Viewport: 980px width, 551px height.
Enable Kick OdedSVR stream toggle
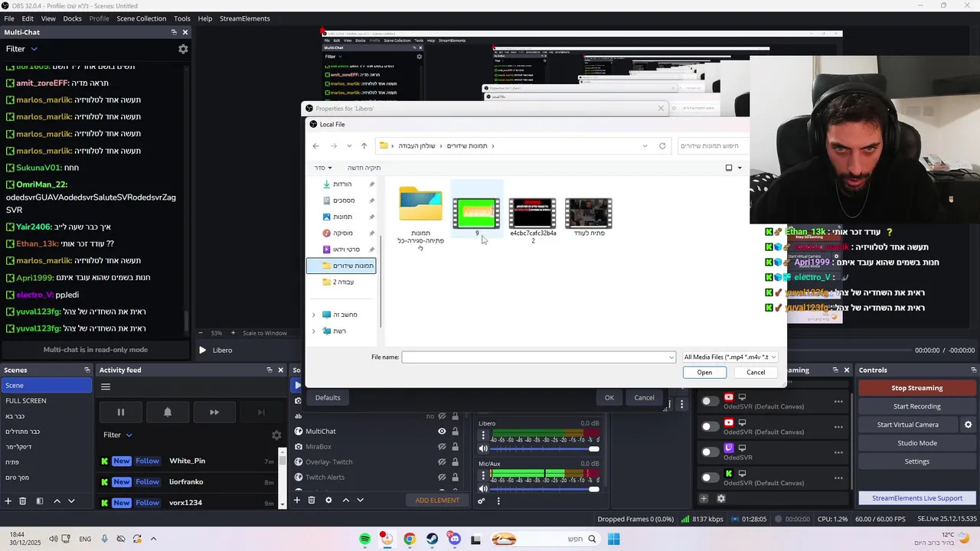pyautogui.click(x=710, y=478)
